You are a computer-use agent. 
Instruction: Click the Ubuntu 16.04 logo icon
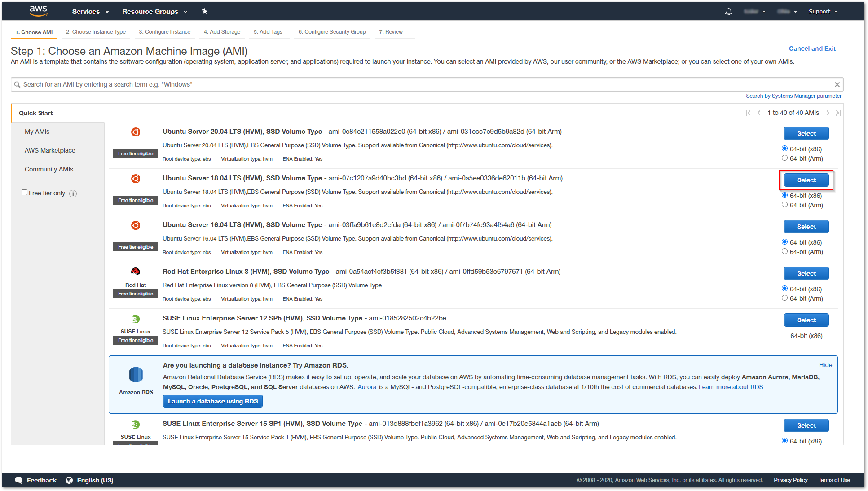pyautogui.click(x=136, y=225)
